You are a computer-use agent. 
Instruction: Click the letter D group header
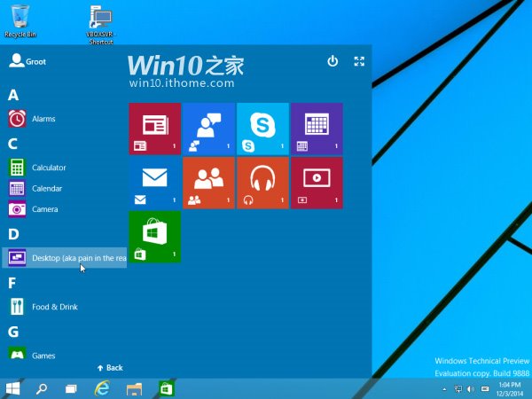pyautogui.click(x=13, y=234)
